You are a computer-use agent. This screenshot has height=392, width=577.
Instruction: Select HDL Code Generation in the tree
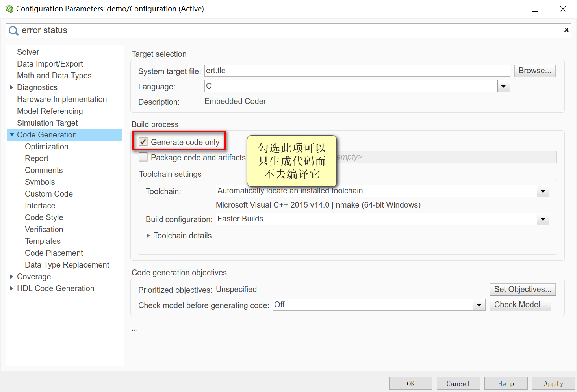click(56, 288)
